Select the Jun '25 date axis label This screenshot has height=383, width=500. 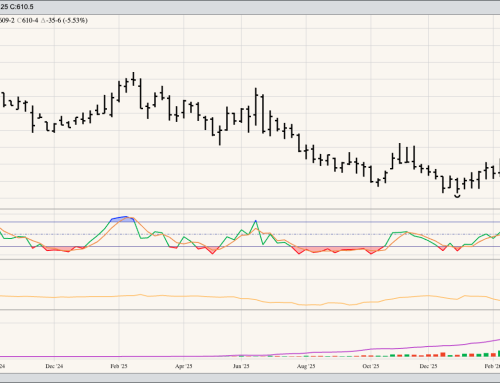(241, 366)
